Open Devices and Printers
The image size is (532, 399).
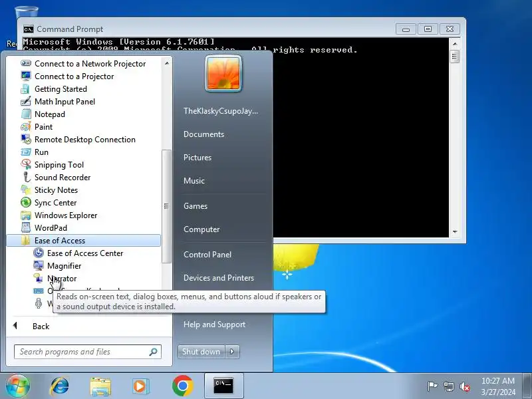[219, 278]
